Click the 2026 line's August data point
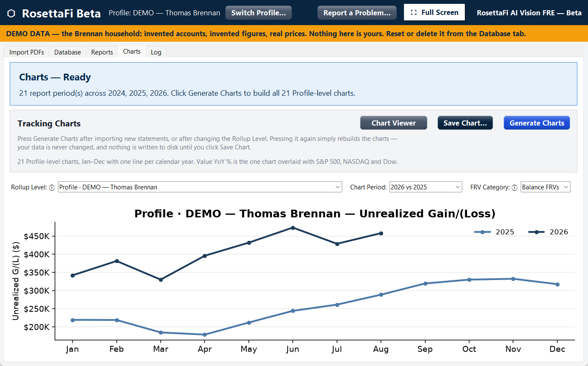The height and width of the screenshot is (366, 588). pos(381,233)
